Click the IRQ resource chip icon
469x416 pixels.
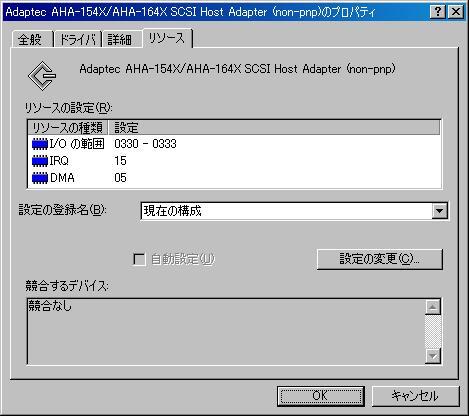[40, 161]
